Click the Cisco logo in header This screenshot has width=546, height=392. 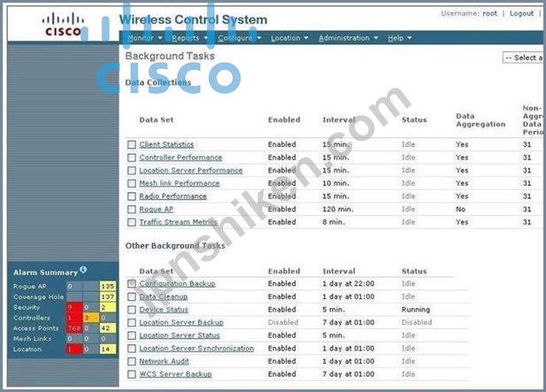tap(63, 25)
